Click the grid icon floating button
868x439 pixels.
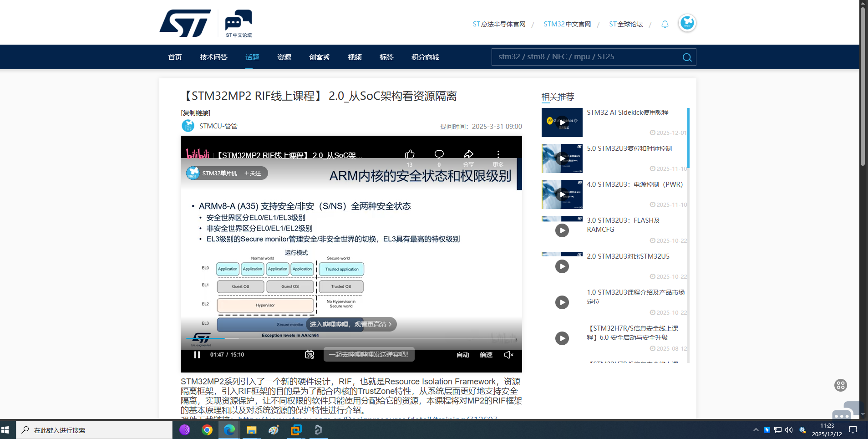840,385
